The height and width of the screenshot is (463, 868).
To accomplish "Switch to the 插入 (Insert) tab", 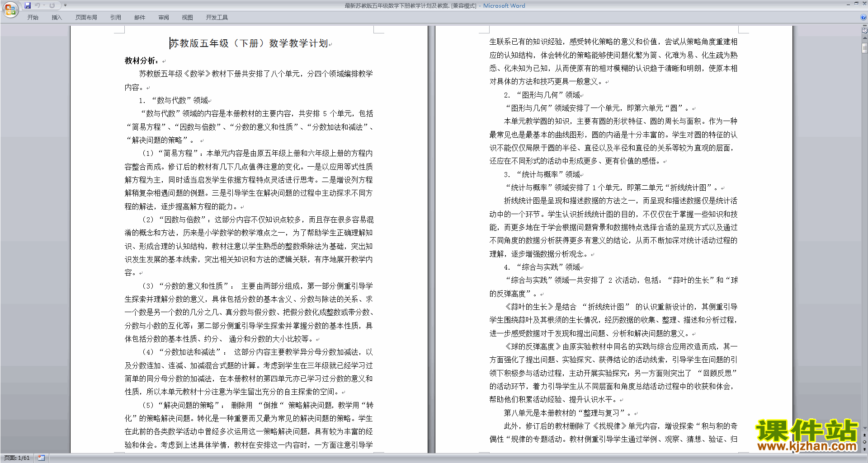I will [x=57, y=18].
